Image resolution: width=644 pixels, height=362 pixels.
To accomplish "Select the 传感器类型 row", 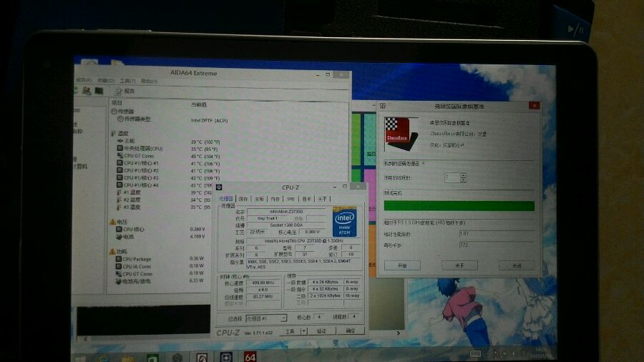I will click(134, 119).
